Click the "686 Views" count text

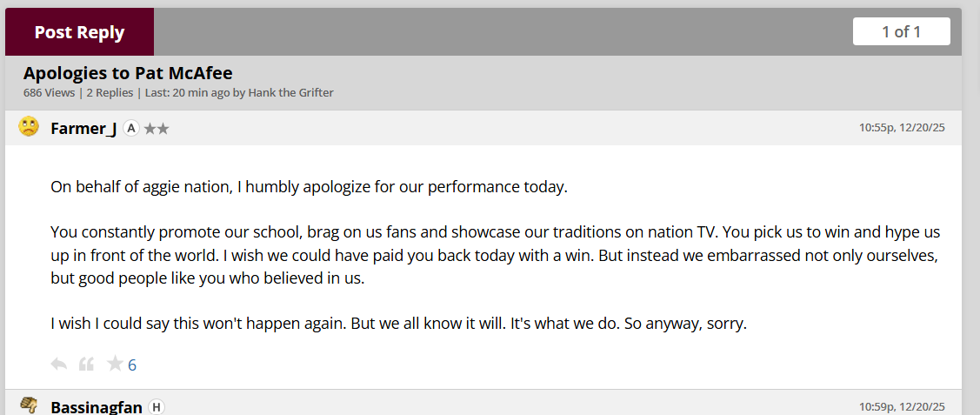tap(50, 93)
